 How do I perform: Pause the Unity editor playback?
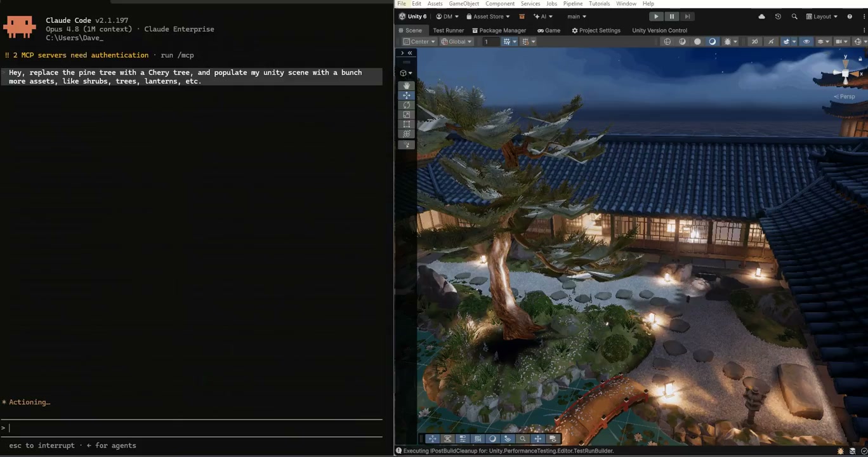(x=671, y=17)
